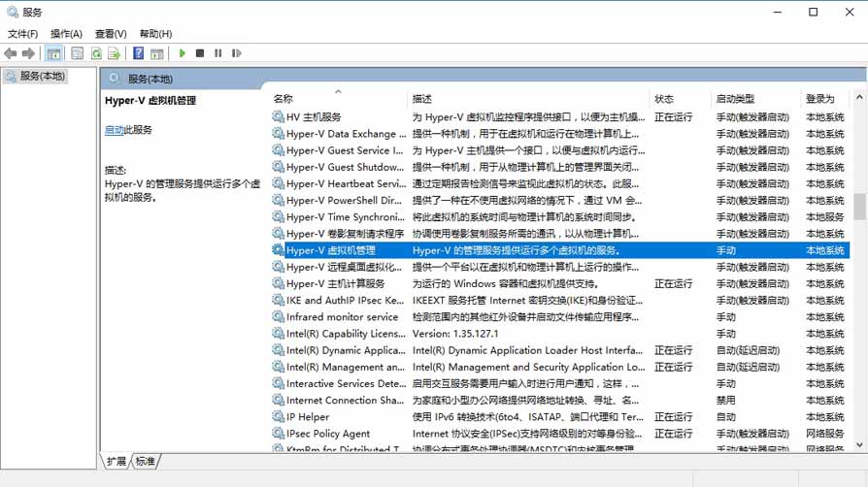Open Properties using the toolbar icon
Viewport: 868px width, 487px height.
[77, 53]
